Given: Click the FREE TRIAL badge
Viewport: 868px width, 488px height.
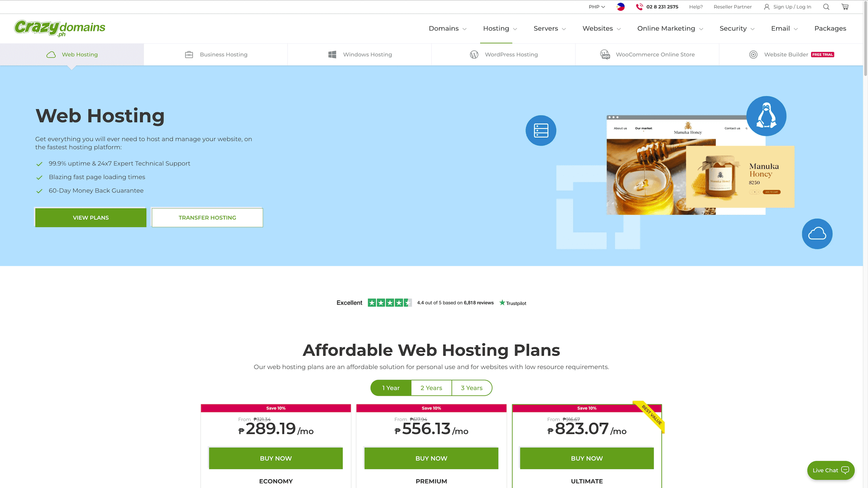Looking at the screenshot, I should point(823,55).
